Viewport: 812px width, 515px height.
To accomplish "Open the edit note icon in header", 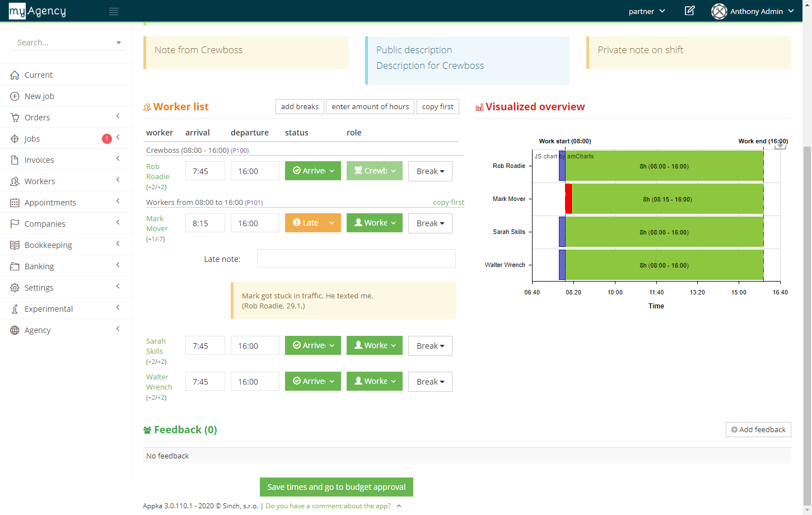I will click(689, 11).
